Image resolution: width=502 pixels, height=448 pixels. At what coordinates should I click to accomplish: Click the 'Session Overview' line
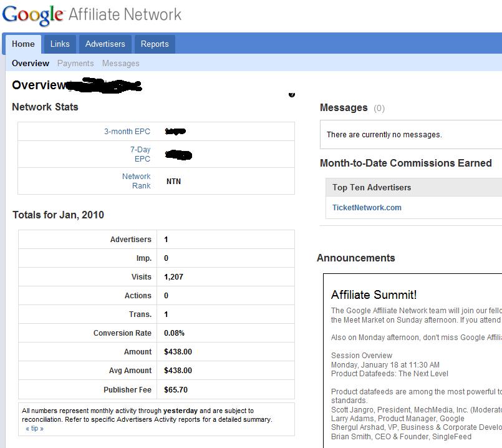(x=362, y=356)
